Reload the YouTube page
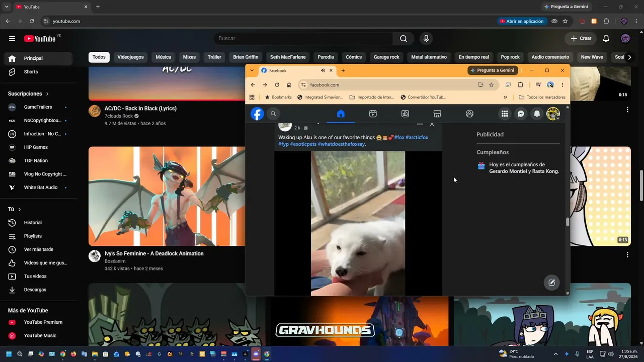 click(32, 21)
